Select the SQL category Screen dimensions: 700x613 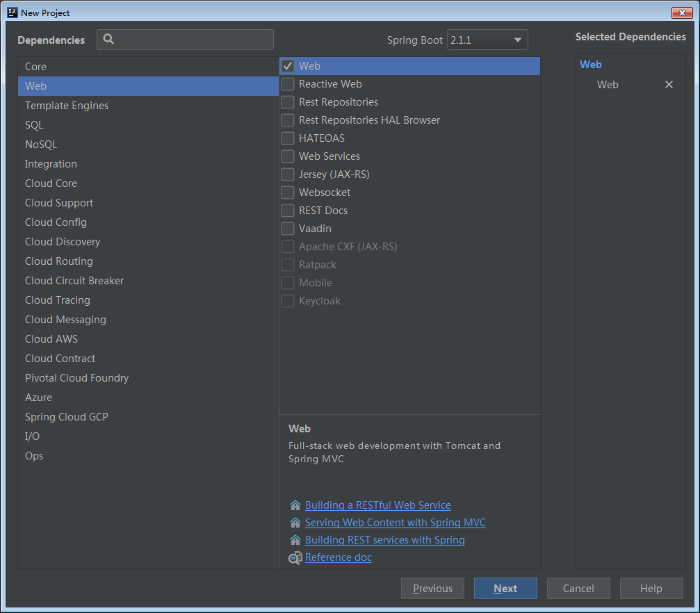(x=148, y=125)
